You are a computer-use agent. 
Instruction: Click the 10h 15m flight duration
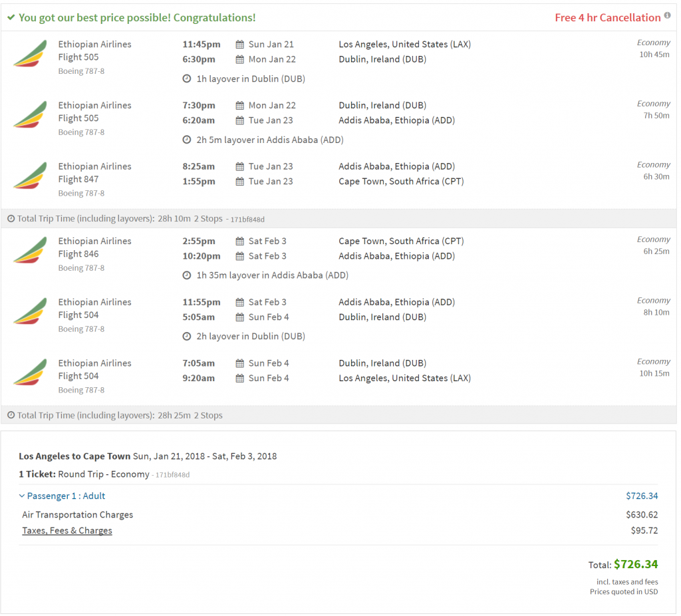pyautogui.click(x=654, y=373)
